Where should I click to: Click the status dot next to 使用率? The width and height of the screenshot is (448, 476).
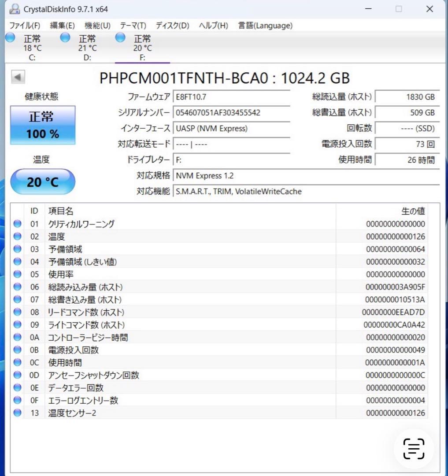click(17, 274)
